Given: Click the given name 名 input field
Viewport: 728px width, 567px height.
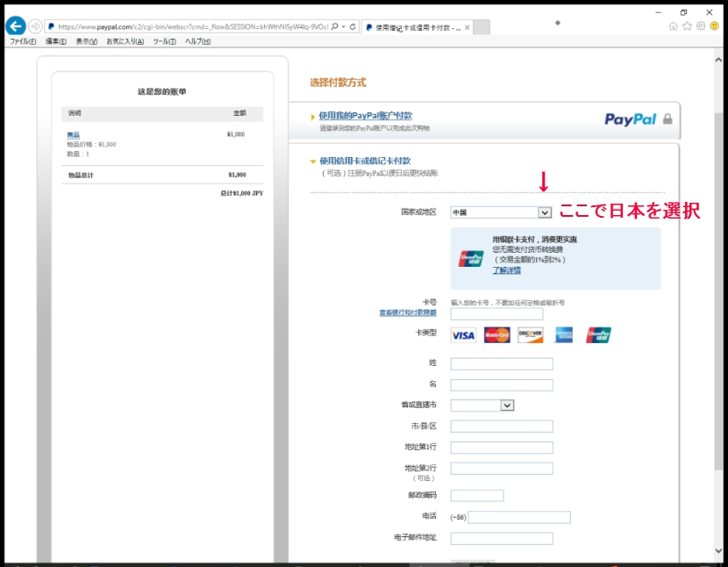Looking at the screenshot, I should coord(502,384).
